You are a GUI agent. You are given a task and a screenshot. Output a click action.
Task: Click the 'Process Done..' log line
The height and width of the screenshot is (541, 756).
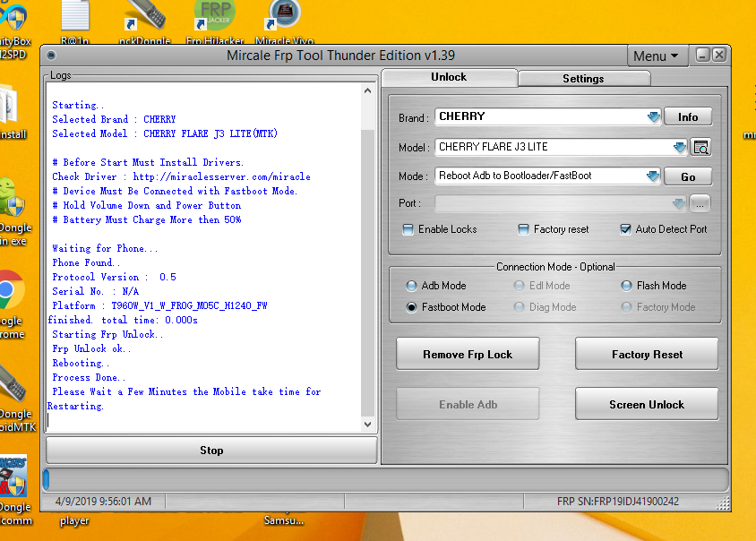pos(89,378)
